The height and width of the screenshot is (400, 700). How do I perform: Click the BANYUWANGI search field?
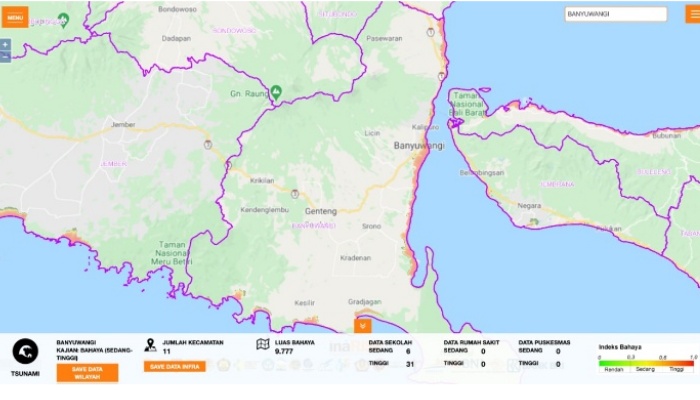click(616, 14)
